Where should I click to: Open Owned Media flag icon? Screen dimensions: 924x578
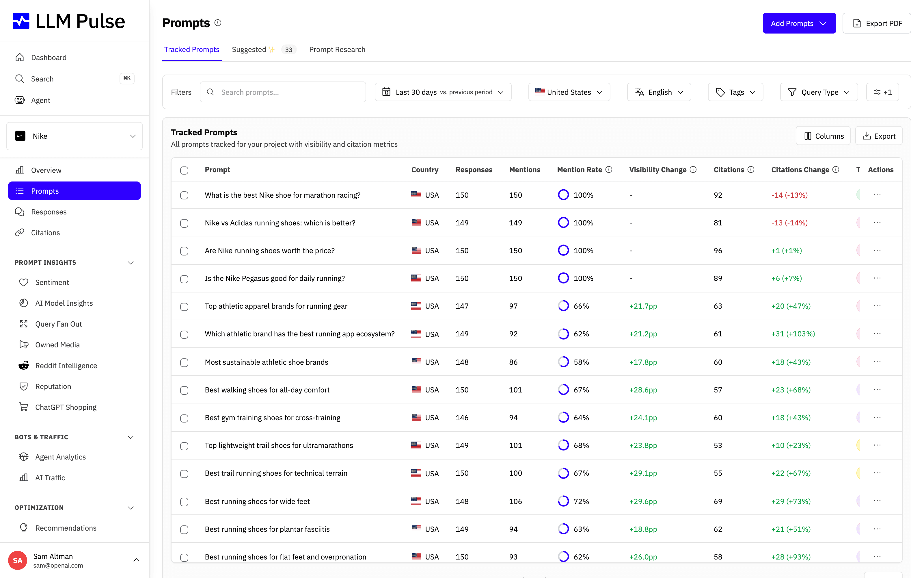pyautogui.click(x=24, y=345)
